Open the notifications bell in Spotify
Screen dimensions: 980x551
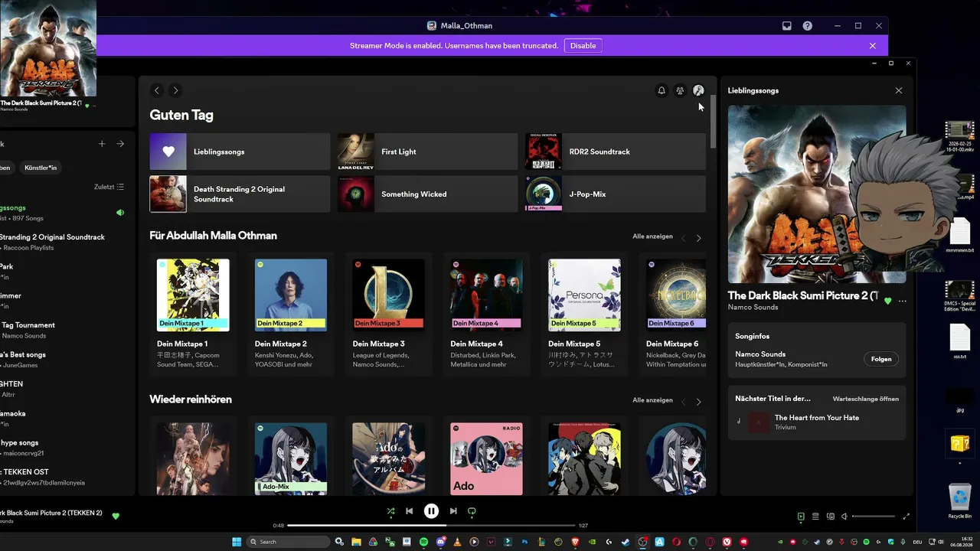[661, 90]
